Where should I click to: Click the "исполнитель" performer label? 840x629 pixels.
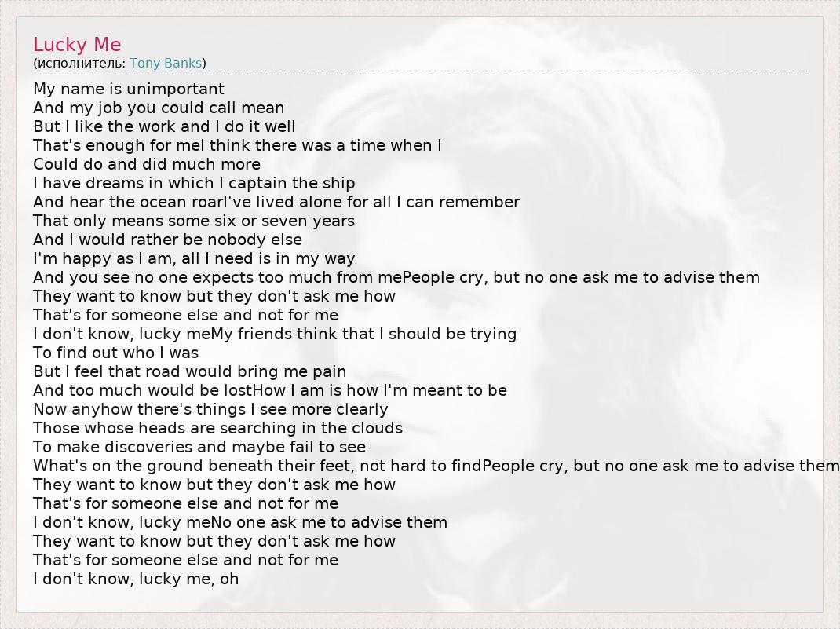[81, 63]
